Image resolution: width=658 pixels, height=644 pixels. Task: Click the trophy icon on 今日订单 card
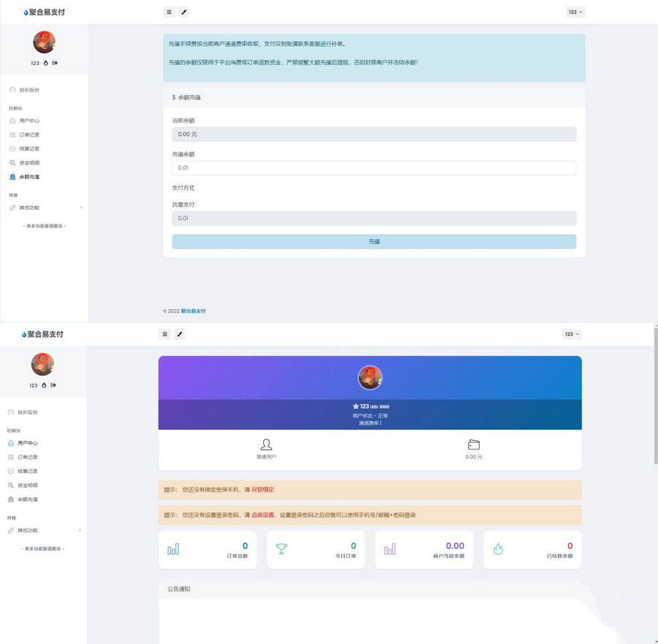point(281,549)
